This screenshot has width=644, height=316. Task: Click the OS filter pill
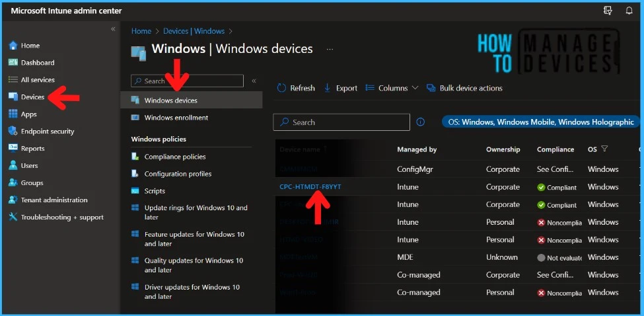click(x=540, y=122)
